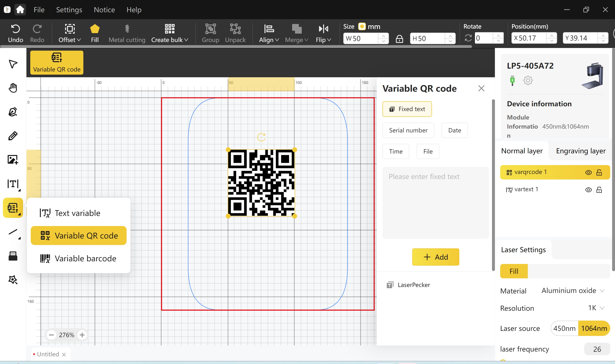
Task: Click the fixed text input area
Action: (x=436, y=203)
